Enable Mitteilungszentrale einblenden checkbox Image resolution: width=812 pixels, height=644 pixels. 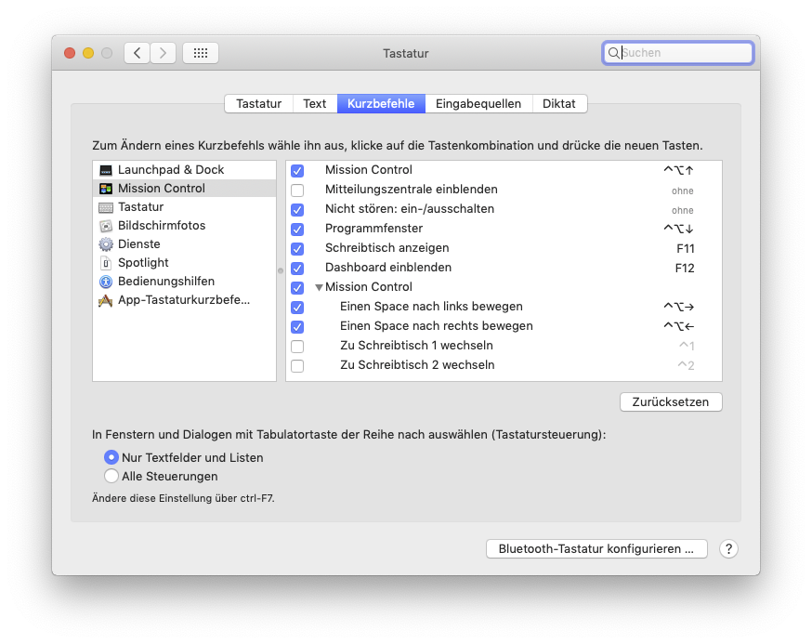297,191
